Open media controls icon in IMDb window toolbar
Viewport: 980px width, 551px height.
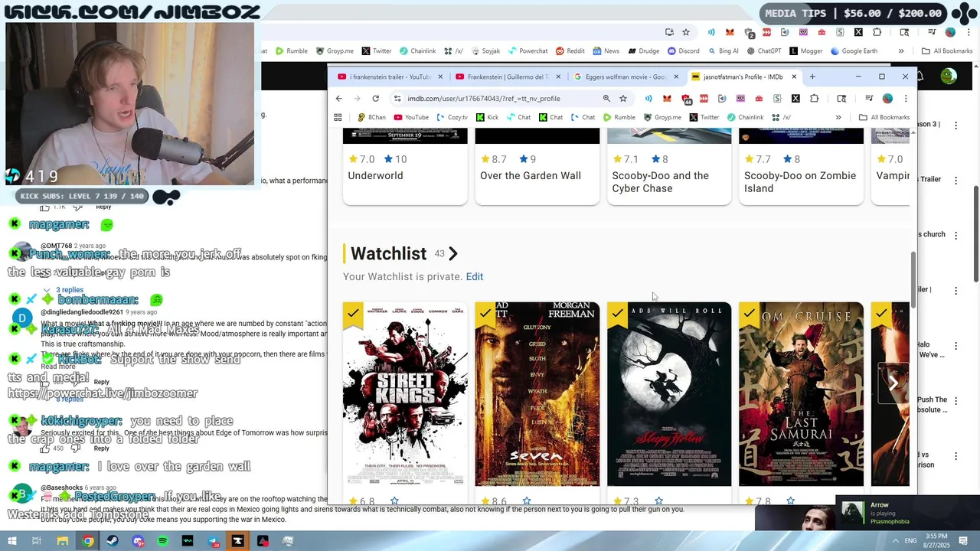(869, 98)
